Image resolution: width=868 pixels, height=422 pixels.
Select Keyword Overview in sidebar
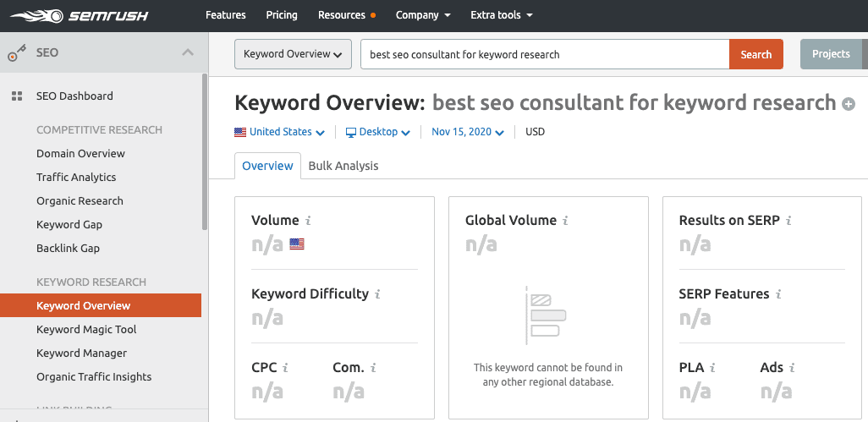click(101, 305)
